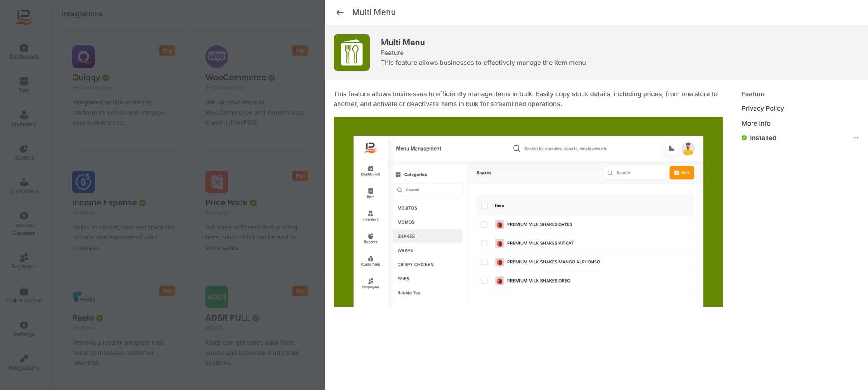Click the Installed status label
Screen dimensions: 868x390
click(762, 138)
